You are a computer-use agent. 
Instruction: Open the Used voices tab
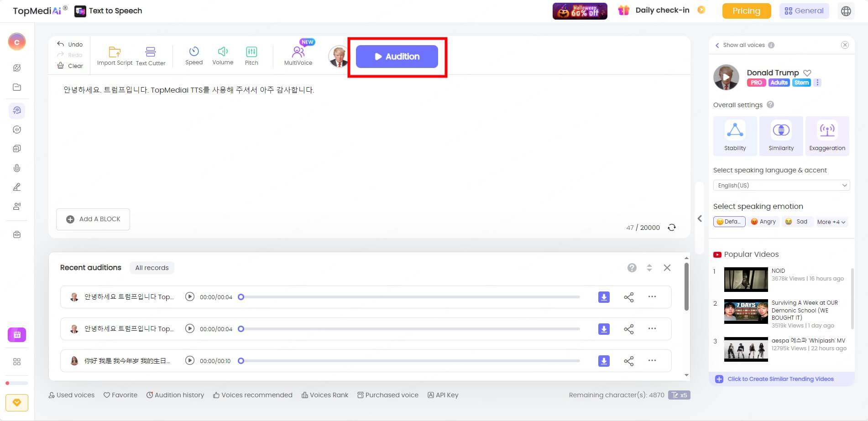[72, 395]
